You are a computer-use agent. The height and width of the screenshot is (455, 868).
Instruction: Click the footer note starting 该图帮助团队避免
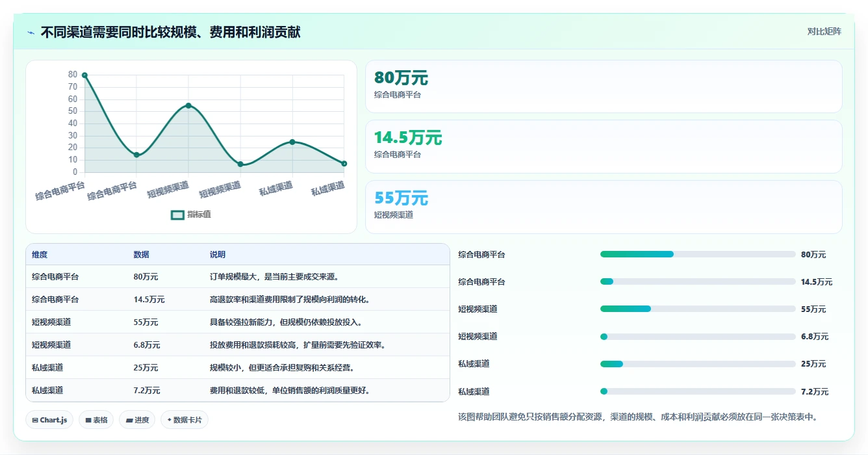click(x=637, y=417)
